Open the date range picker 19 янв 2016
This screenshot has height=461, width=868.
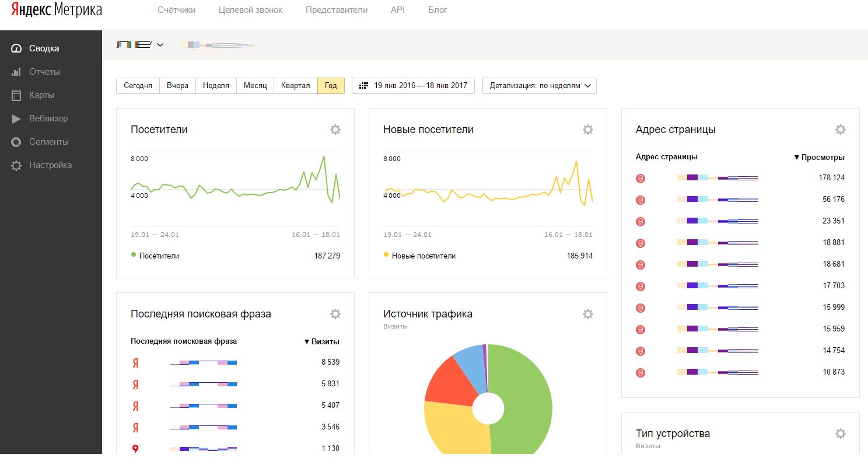[x=414, y=86]
